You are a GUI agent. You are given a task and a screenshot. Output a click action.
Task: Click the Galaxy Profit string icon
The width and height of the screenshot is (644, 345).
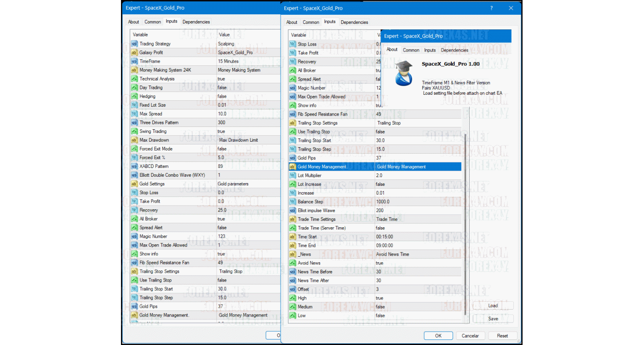(134, 52)
